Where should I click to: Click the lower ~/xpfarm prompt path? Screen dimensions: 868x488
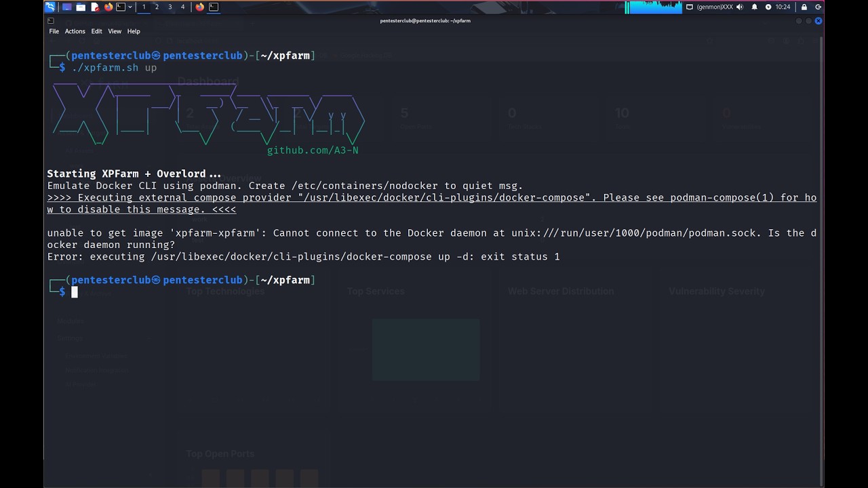[x=285, y=280]
